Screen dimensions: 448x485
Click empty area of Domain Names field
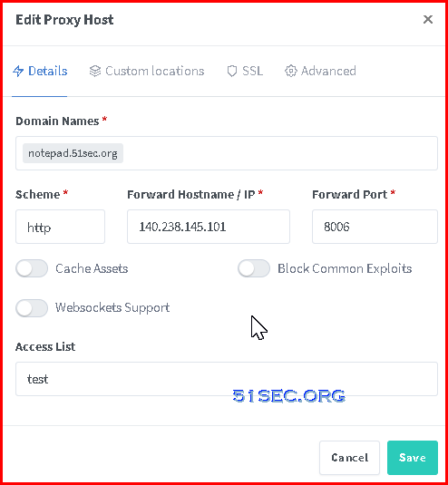click(x=278, y=153)
